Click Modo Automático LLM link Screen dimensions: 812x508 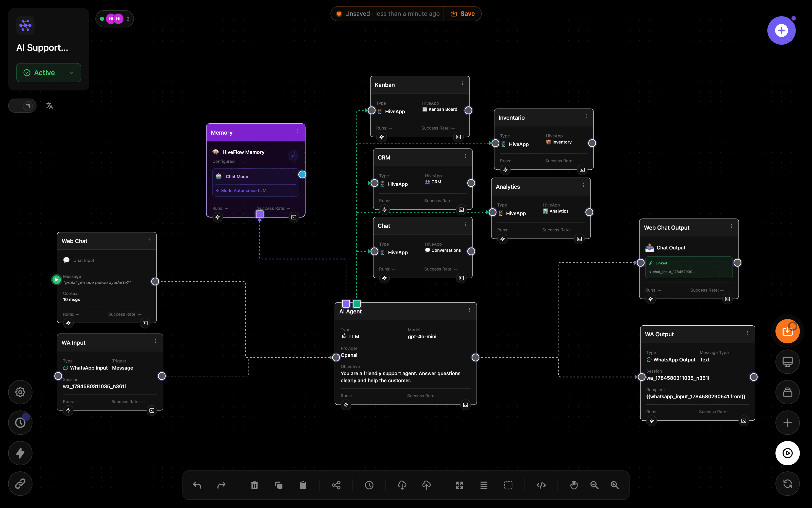tap(241, 190)
